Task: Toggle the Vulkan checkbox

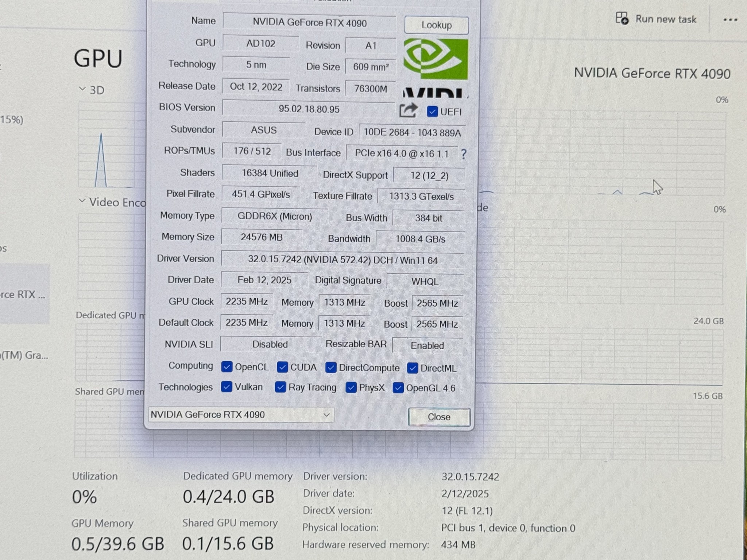Action: pyautogui.click(x=226, y=387)
